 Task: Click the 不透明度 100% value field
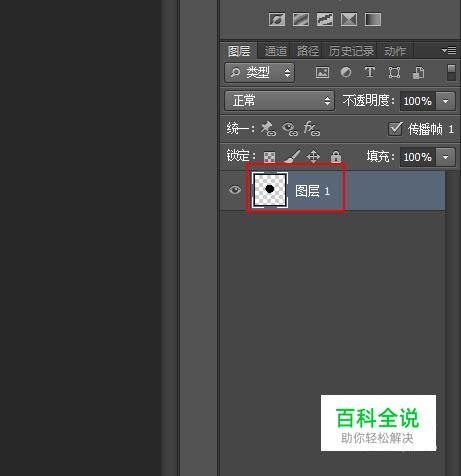pyautogui.click(x=418, y=101)
